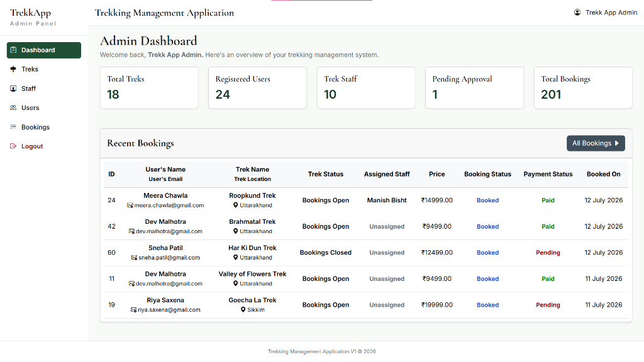Viewport: 644px width, 362px height.
Task: Click Paid status in Valley of Flowers row
Action: [x=548, y=278]
